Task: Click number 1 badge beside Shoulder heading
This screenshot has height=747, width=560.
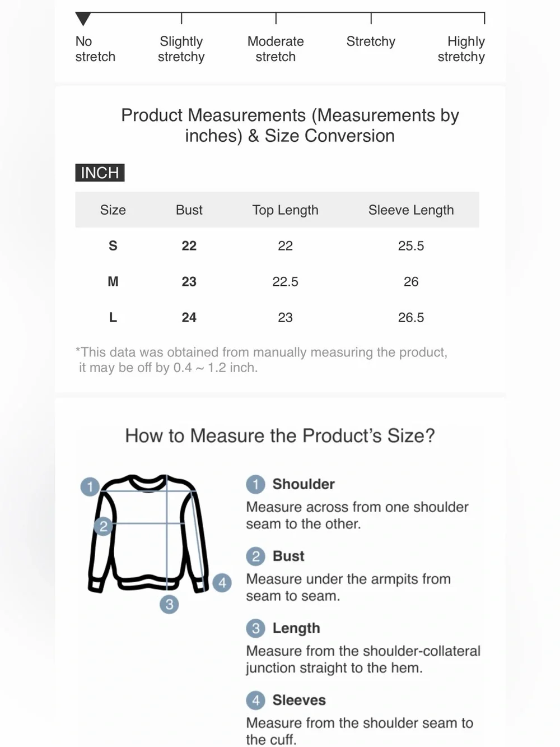Action: coord(255,484)
